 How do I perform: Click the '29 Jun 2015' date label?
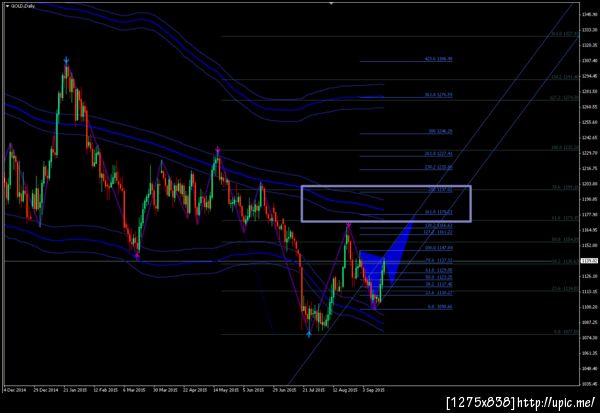[285, 390]
